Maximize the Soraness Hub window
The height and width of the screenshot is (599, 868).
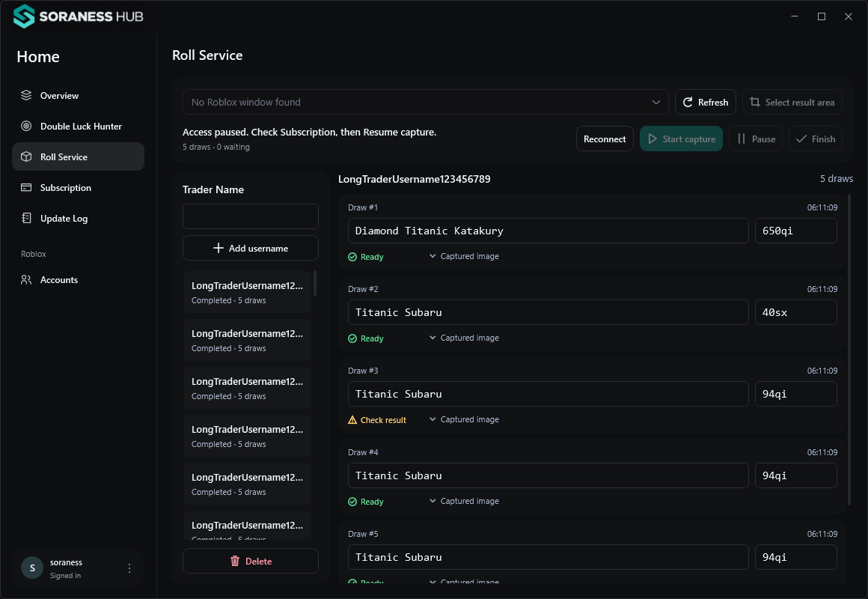coord(822,16)
